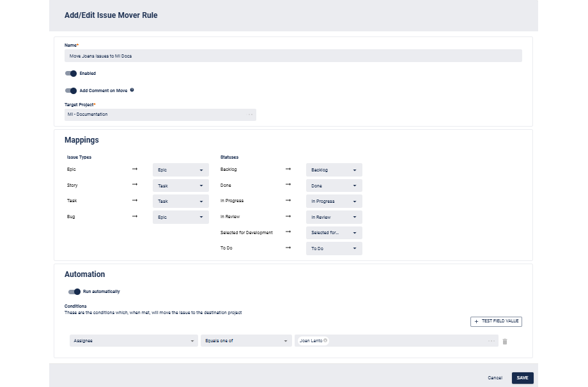588x387 pixels.
Task: Click help icon next to Add Comment on Move
Action: point(132,90)
